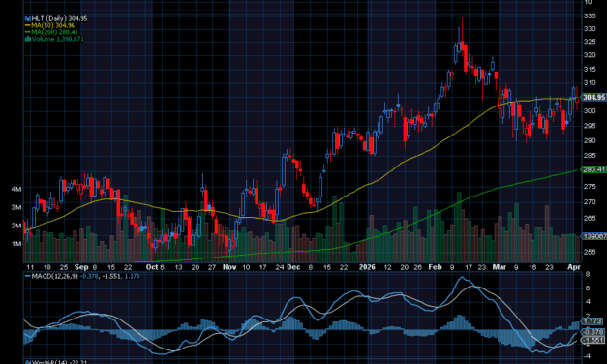Click the "27" date label before Nov
The width and height of the screenshot is (607, 364).
tap(212, 267)
